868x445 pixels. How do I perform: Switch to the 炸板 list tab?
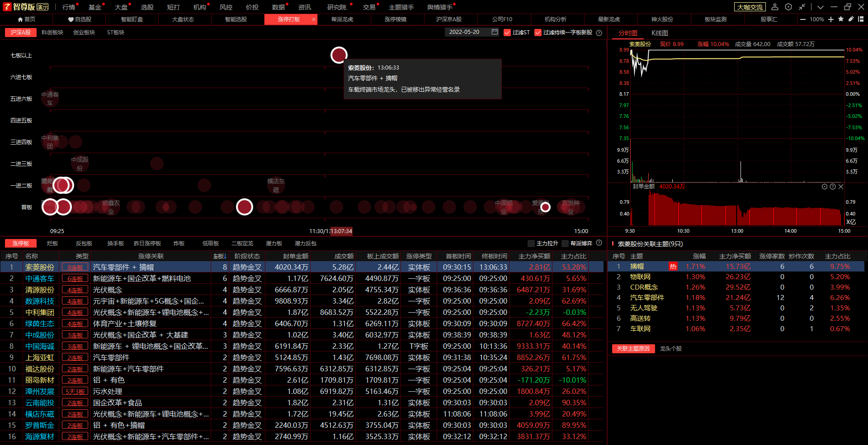pos(179,244)
